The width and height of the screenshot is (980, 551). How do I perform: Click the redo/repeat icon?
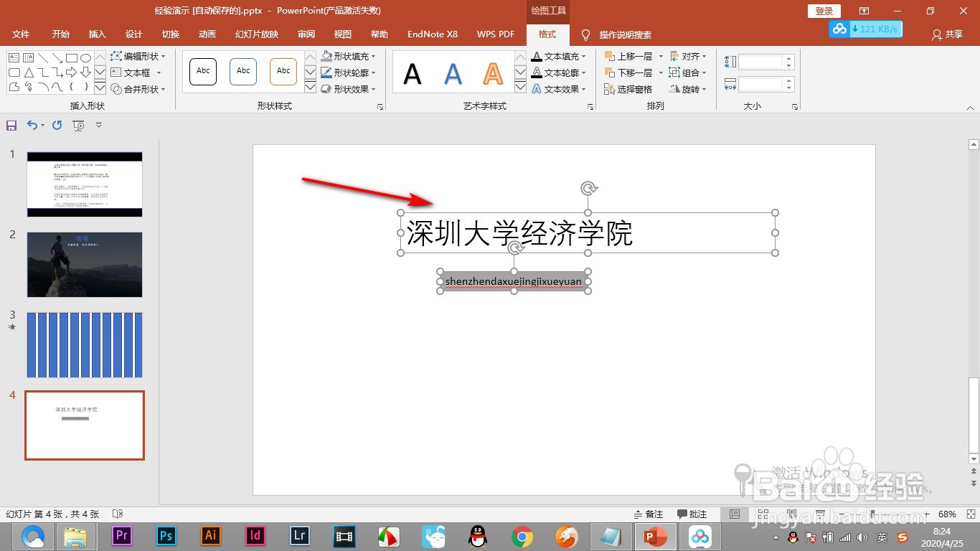point(57,126)
